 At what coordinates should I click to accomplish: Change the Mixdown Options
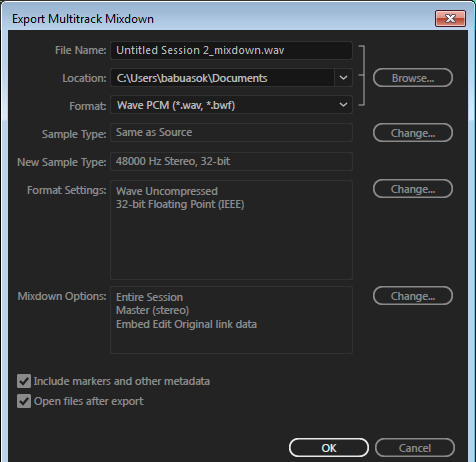pyautogui.click(x=413, y=296)
